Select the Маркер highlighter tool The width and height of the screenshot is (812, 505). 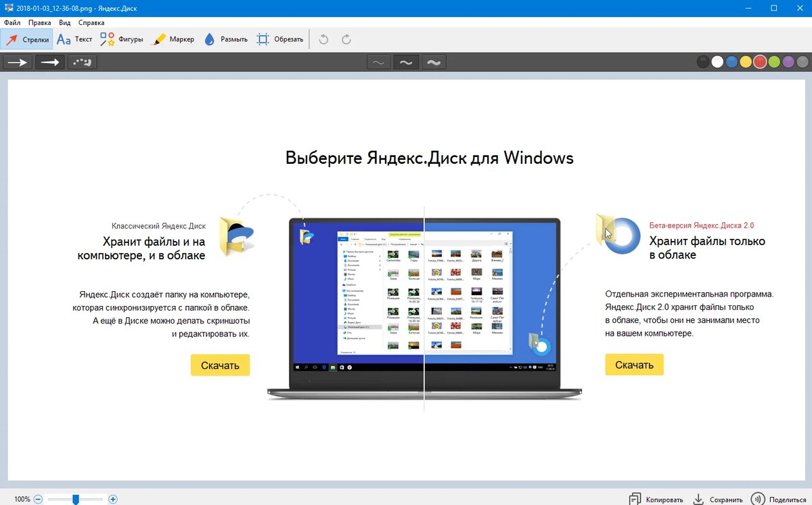pyautogui.click(x=173, y=39)
